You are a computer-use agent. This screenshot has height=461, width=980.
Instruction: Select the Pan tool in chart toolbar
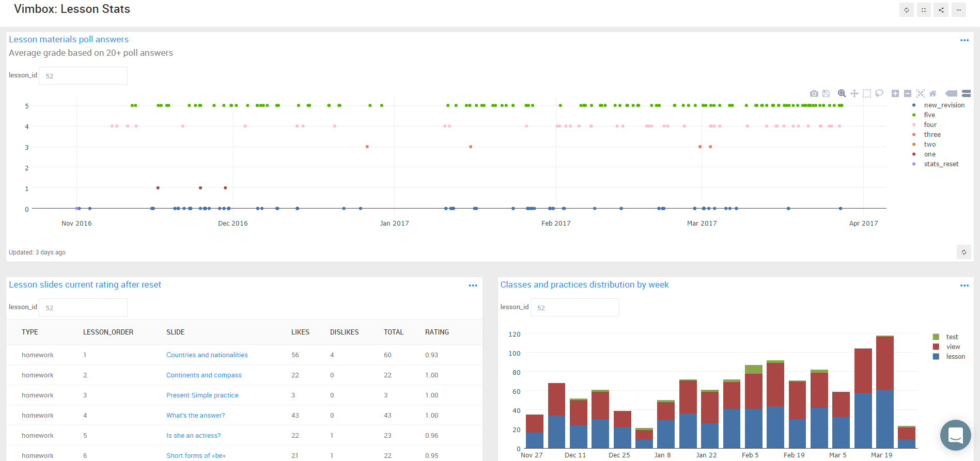click(x=854, y=93)
